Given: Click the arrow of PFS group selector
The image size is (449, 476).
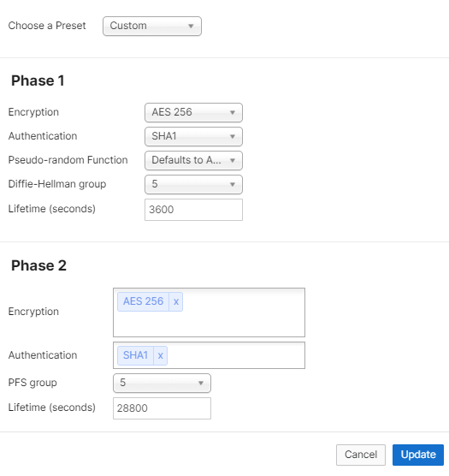Looking at the screenshot, I should click(x=201, y=384).
